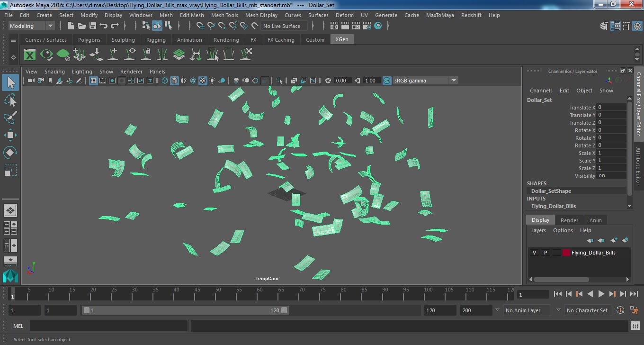Activate the Rotate tool in the toolbox
The height and width of the screenshot is (345, 644).
pyautogui.click(x=10, y=152)
